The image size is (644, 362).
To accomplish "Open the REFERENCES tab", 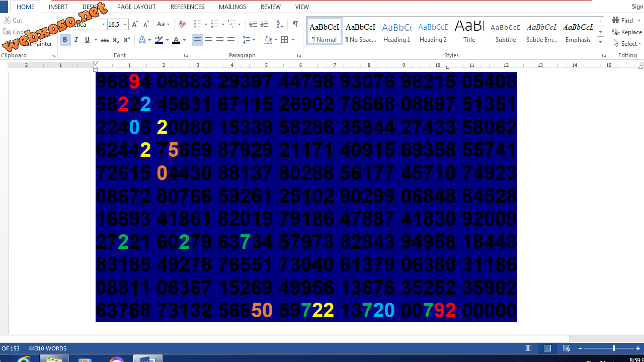I will tap(187, 7).
